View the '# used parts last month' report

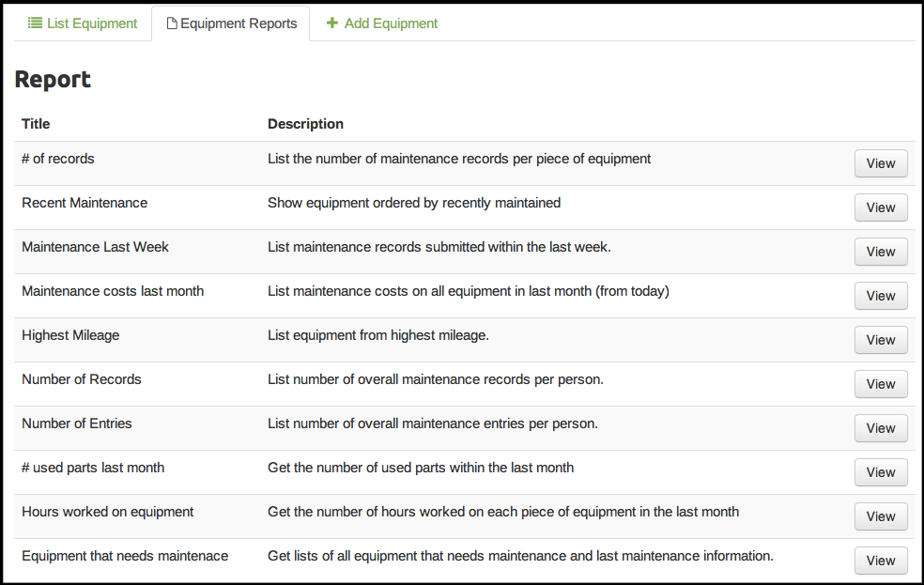point(880,472)
